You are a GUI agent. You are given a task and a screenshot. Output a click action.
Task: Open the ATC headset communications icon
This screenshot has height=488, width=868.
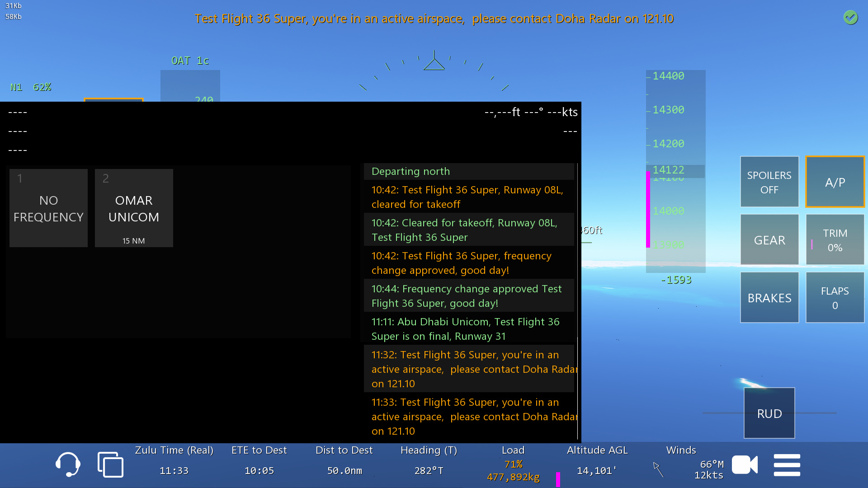[x=68, y=465]
